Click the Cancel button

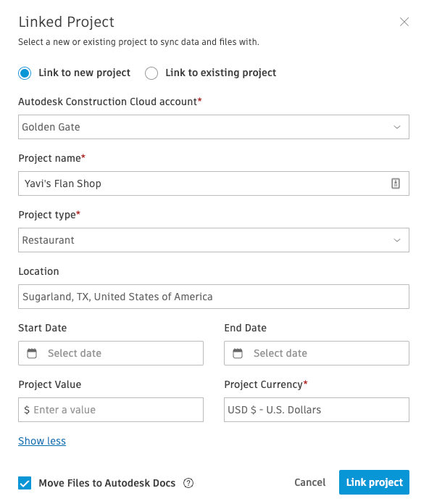pos(310,482)
